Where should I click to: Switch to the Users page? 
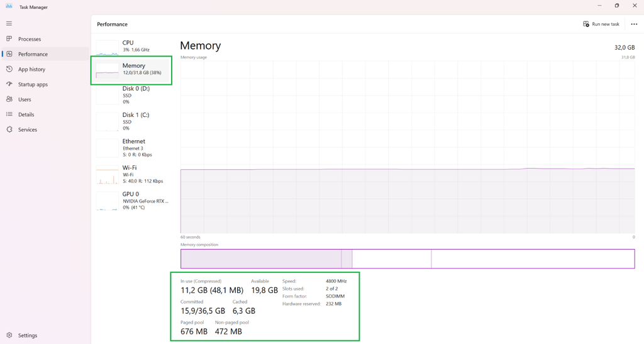click(x=25, y=99)
